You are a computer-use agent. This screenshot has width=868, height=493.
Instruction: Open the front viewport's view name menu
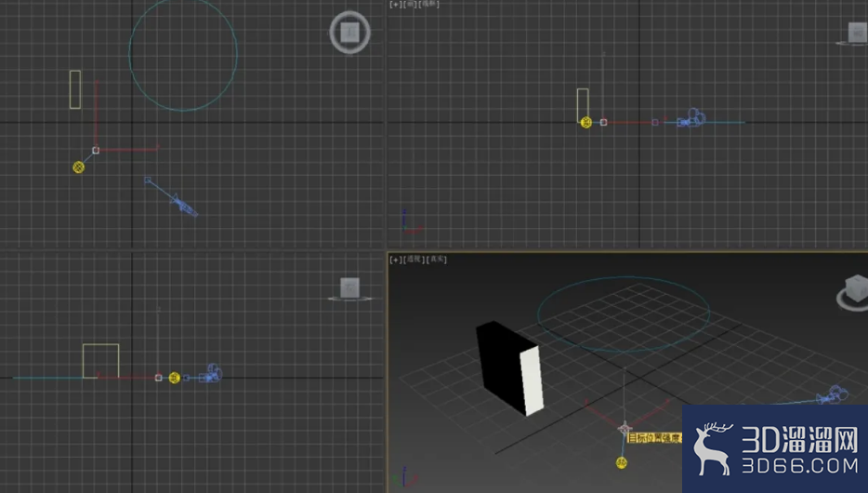411,5
